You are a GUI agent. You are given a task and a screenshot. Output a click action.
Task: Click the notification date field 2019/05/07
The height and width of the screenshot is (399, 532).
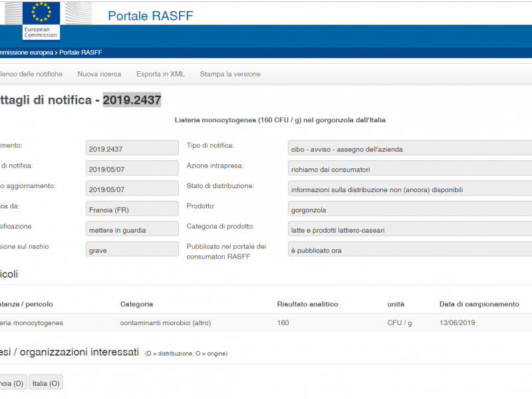(132, 168)
